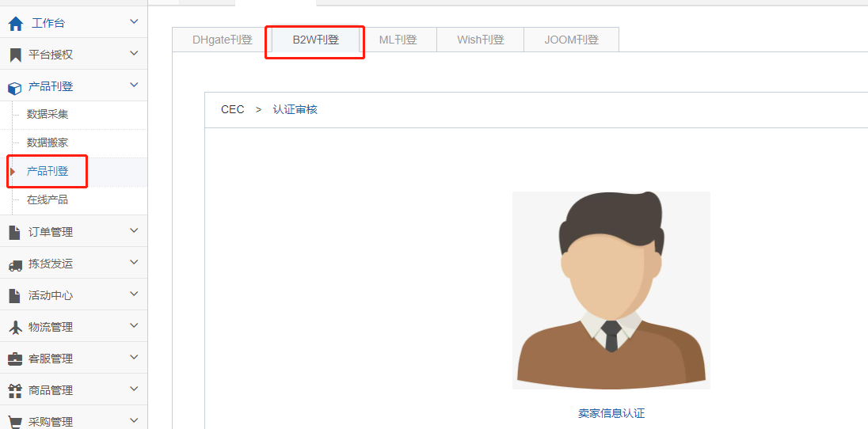Viewport: 868px width, 429px height.
Task: Click the home icon beside 工作台
Action: tap(16, 23)
